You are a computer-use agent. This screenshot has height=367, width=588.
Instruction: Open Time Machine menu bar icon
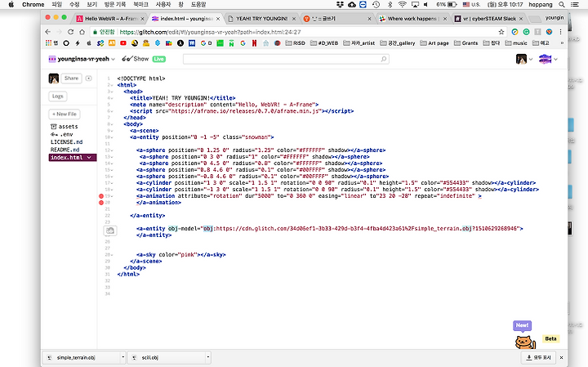coord(376,5)
